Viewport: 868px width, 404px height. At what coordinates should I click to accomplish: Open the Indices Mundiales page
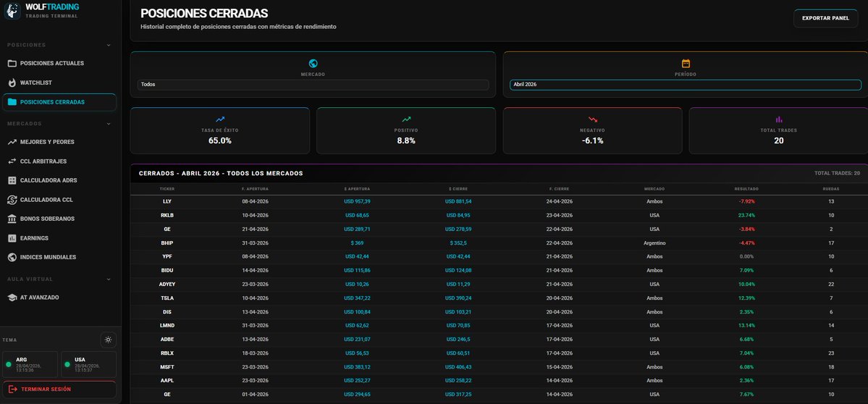pos(59,257)
